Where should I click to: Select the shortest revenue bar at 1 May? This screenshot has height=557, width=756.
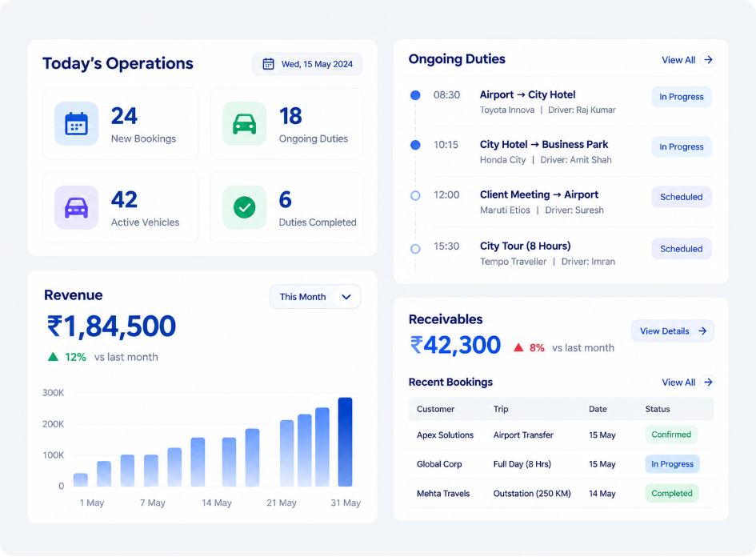(x=81, y=480)
